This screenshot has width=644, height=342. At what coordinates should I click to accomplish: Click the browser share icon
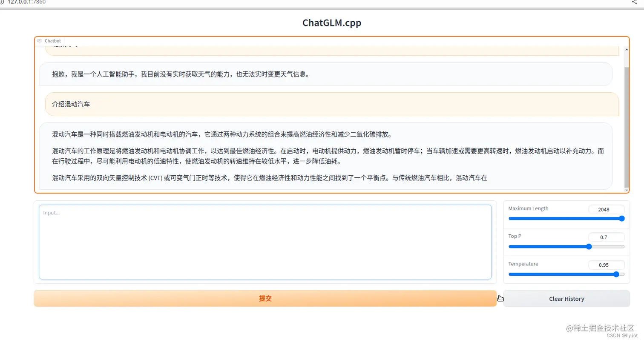coord(634,2)
